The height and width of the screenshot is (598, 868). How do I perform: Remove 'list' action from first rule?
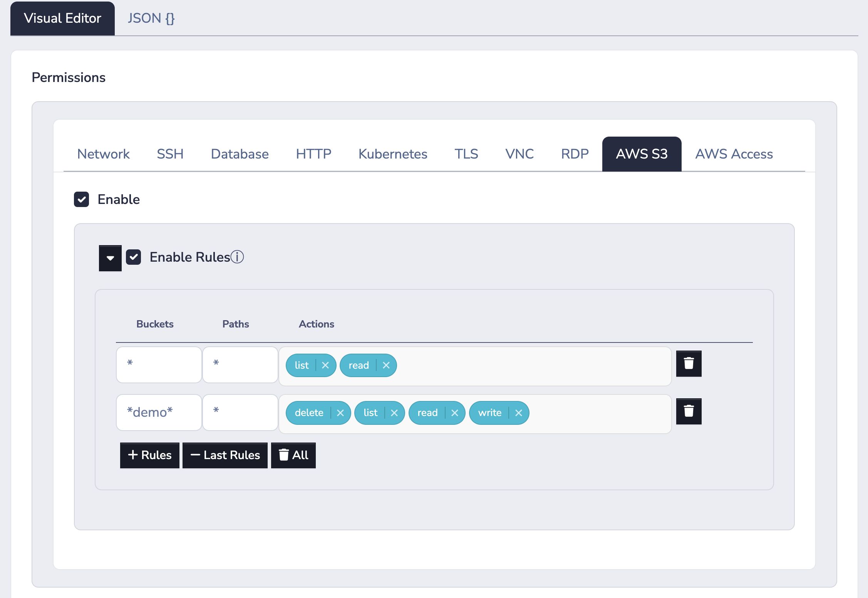325,365
